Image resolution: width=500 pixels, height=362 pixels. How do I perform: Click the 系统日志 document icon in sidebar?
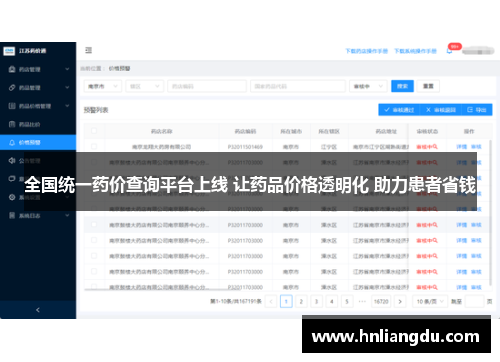point(12,216)
